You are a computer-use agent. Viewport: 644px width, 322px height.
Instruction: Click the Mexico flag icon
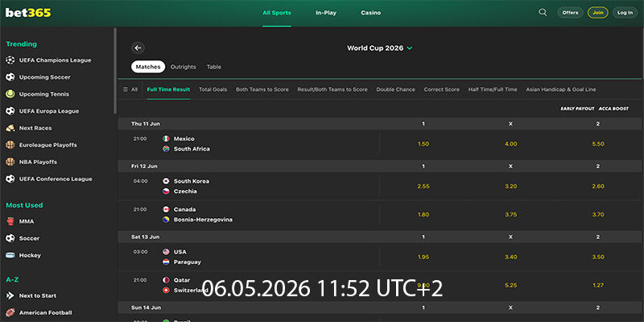166,138
